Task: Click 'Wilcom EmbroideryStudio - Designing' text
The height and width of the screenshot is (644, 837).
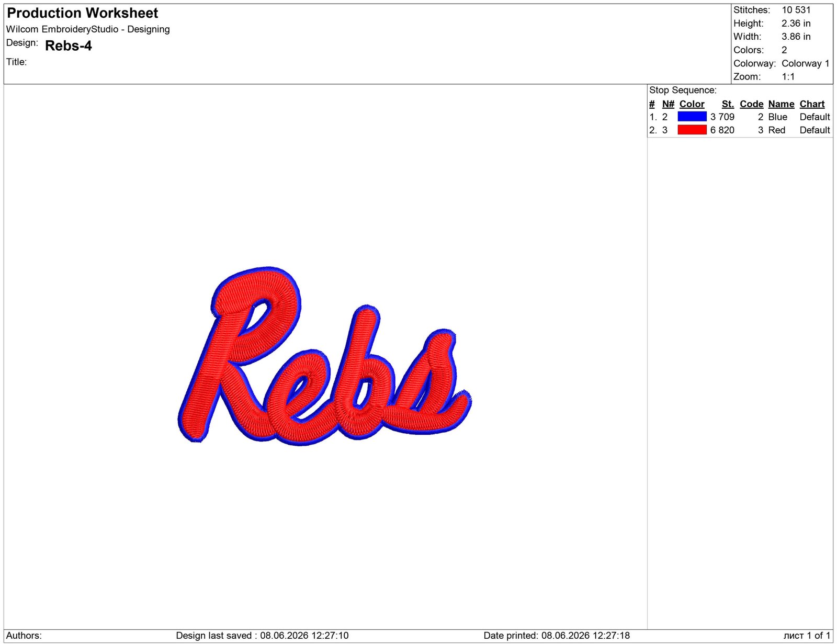Action: pos(88,29)
